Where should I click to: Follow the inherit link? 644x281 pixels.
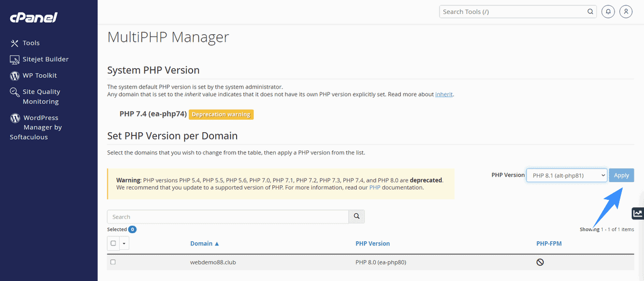(444, 95)
